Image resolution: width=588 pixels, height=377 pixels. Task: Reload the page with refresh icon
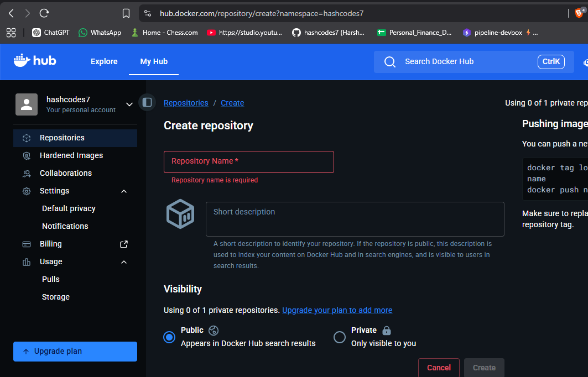coord(44,13)
